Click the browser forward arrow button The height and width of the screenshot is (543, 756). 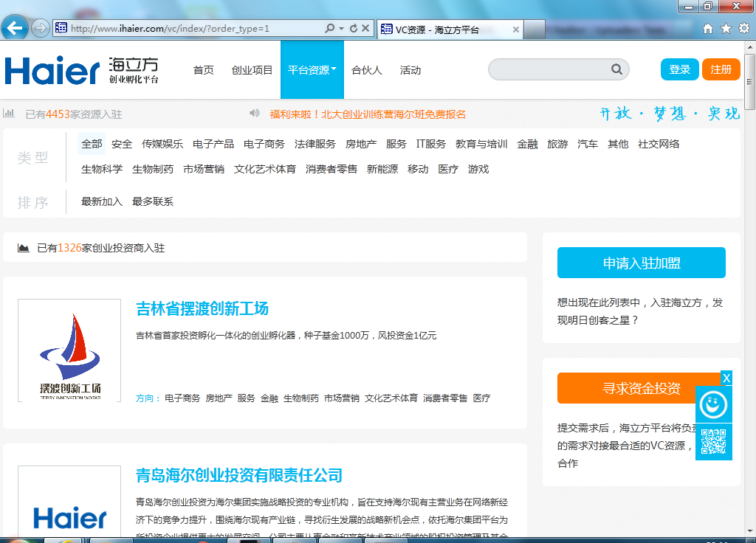[x=40, y=29]
